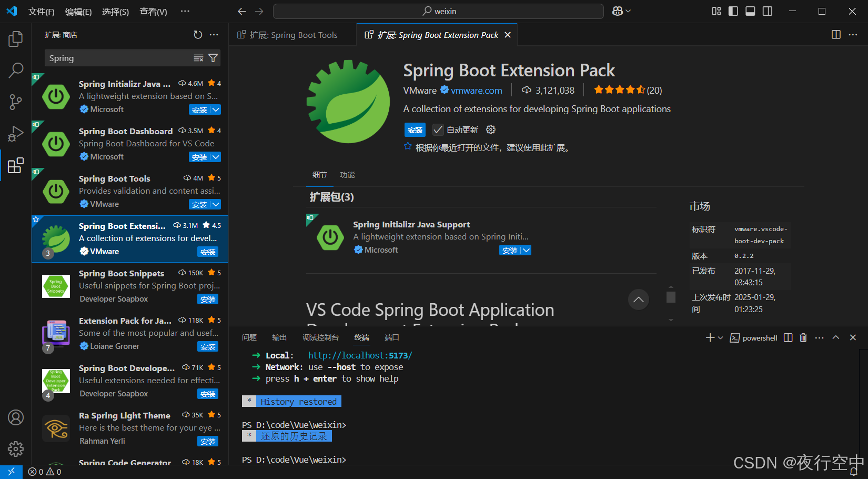Expand install options for Spring Boot Dashboard

click(216, 157)
